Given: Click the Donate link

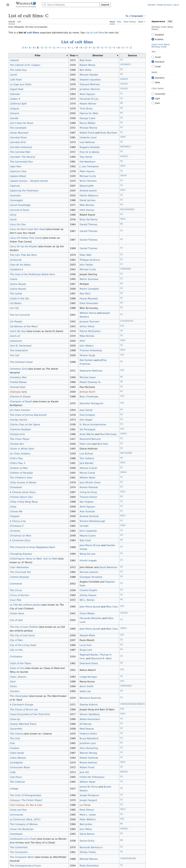Looking at the screenshot, I should point(151,5).
